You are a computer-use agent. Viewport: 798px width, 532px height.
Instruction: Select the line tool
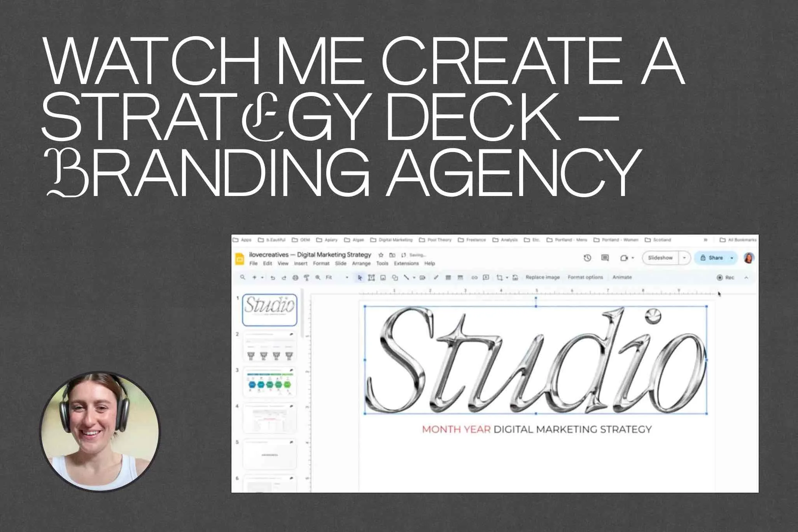(406, 277)
